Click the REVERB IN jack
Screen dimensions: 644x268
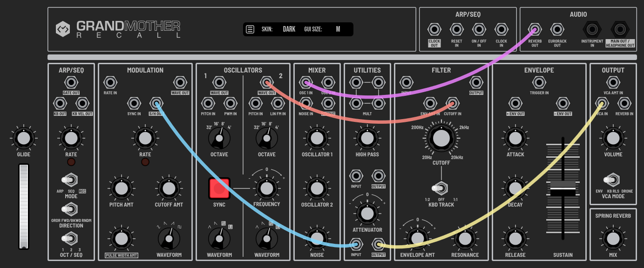coord(624,103)
